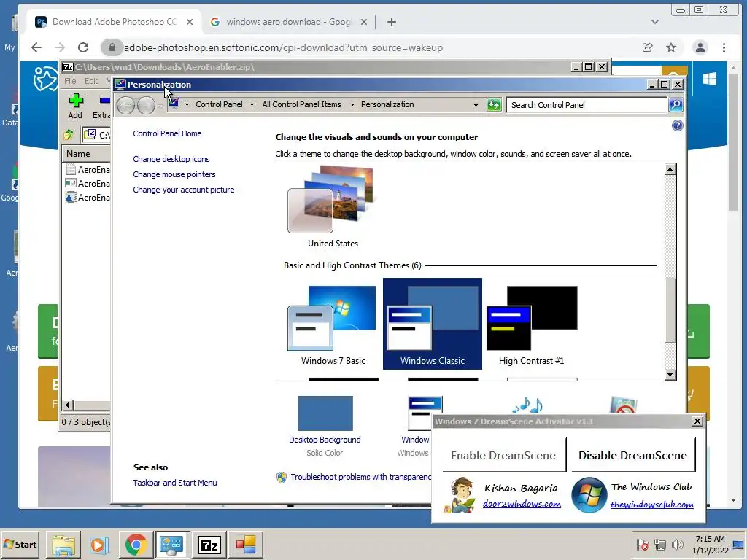Image resolution: width=747 pixels, height=560 pixels.
Task: Select Windows Classic theme
Action: pos(432,324)
